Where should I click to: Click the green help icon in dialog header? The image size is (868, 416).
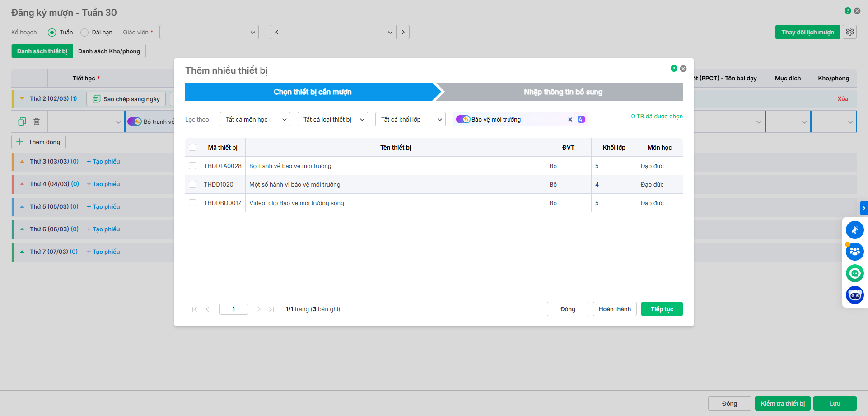pyautogui.click(x=674, y=69)
